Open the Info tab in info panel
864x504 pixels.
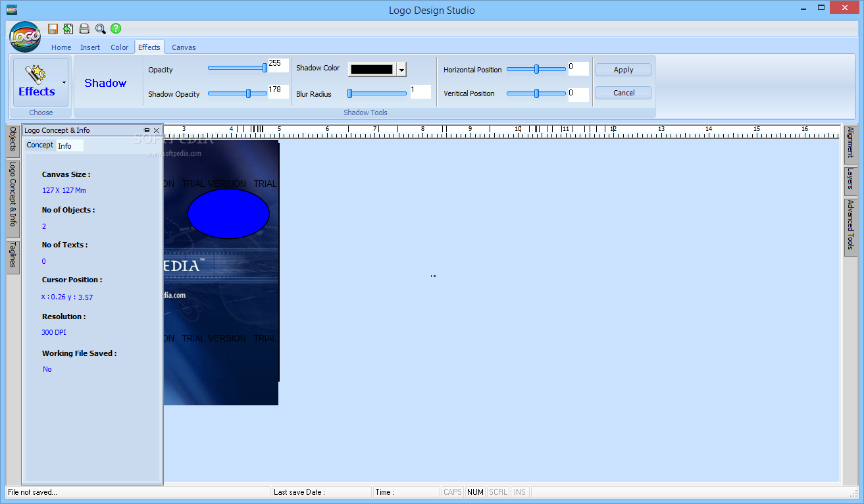click(69, 145)
